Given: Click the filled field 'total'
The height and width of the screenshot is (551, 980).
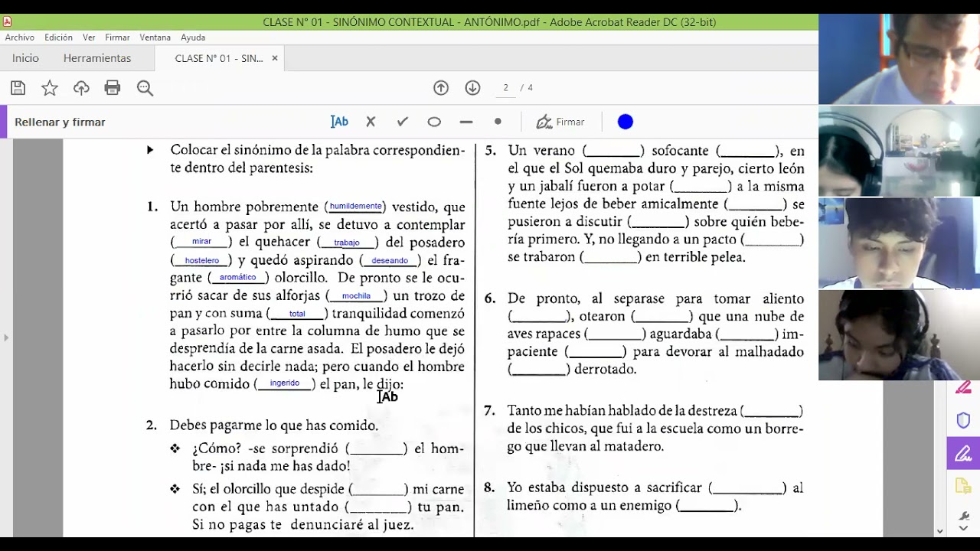Looking at the screenshot, I should point(297,314).
